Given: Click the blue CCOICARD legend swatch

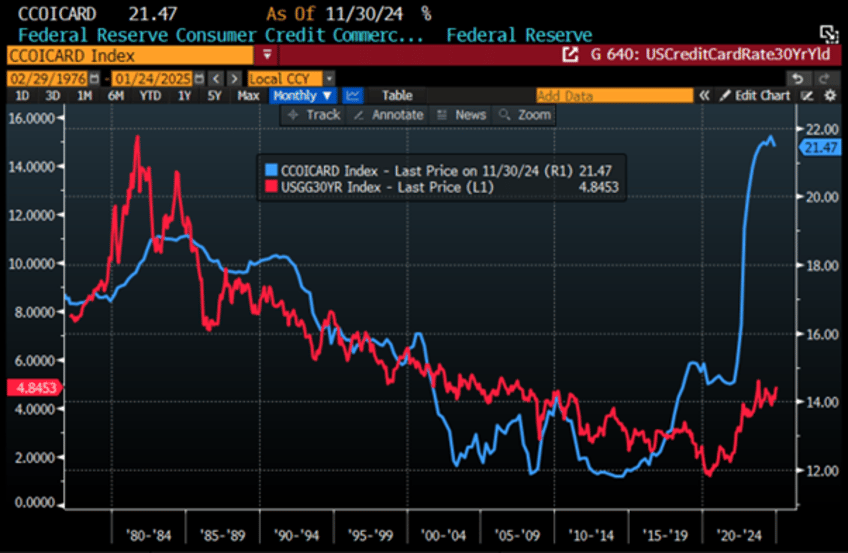Looking at the screenshot, I should point(271,170).
